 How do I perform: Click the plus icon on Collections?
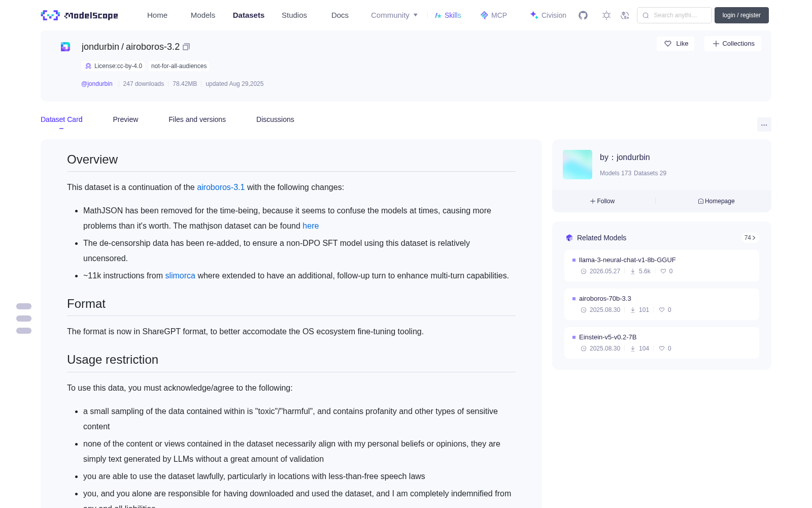pyautogui.click(x=716, y=44)
